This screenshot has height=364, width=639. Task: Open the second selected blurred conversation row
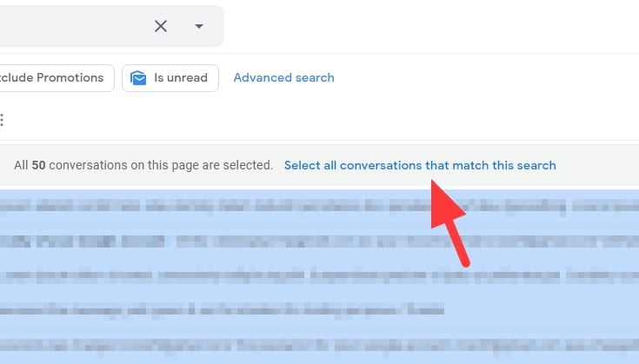point(320,241)
